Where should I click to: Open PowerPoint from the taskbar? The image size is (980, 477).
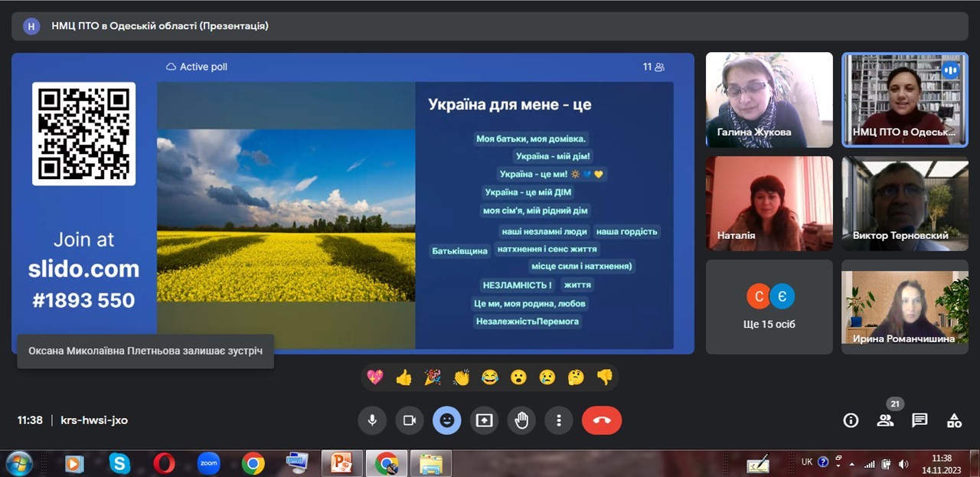tap(341, 463)
